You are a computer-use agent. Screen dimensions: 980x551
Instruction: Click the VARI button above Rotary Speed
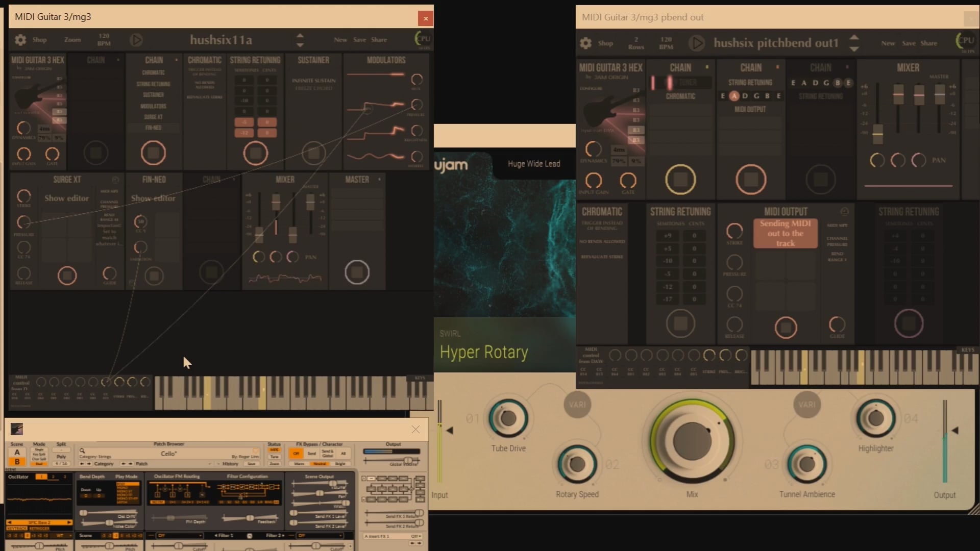(577, 405)
